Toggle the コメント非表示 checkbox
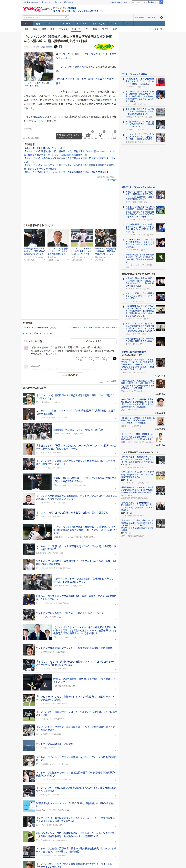This screenshot has width=186, height=868. pyautogui.click(x=102, y=381)
